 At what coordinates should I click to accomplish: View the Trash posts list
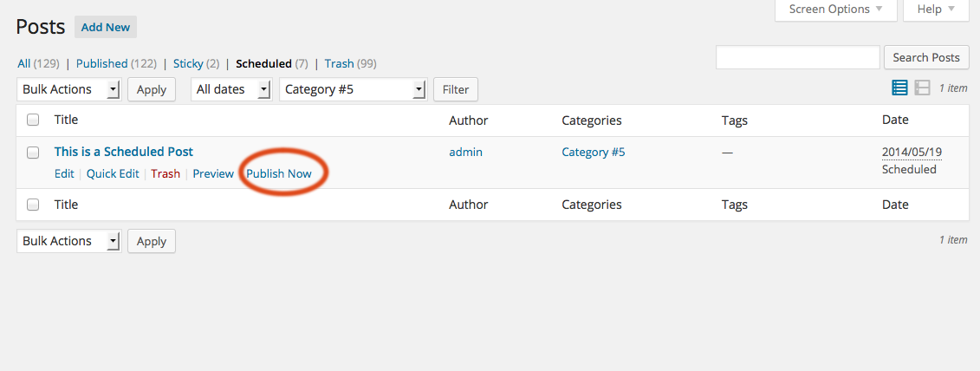click(340, 63)
